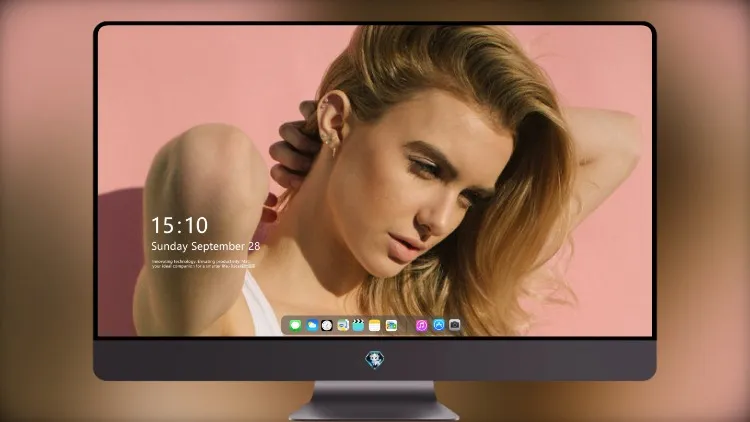The height and width of the screenshot is (422, 750).
Task: Open the yellow Notes app in the dock
Action: pyautogui.click(x=375, y=325)
